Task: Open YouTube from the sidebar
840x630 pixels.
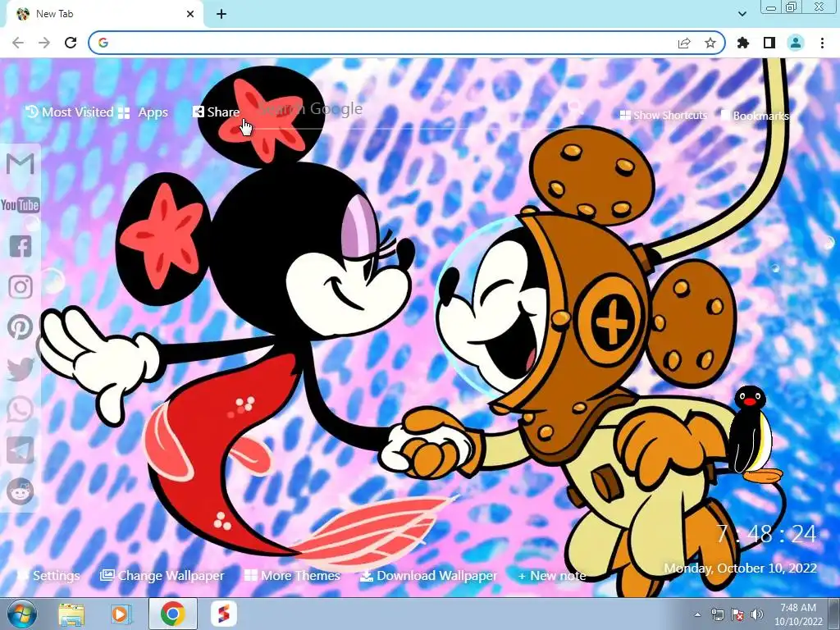Action: [21, 205]
